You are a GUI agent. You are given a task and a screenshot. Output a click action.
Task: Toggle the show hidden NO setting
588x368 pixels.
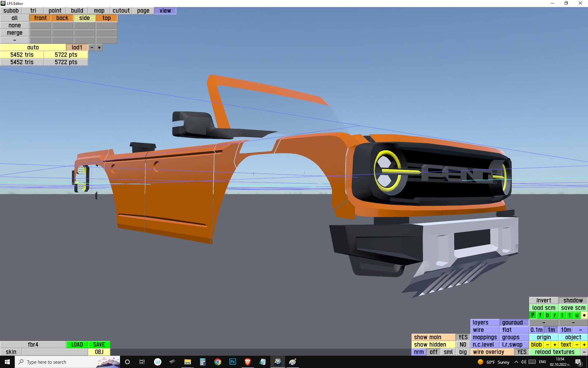(463, 344)
